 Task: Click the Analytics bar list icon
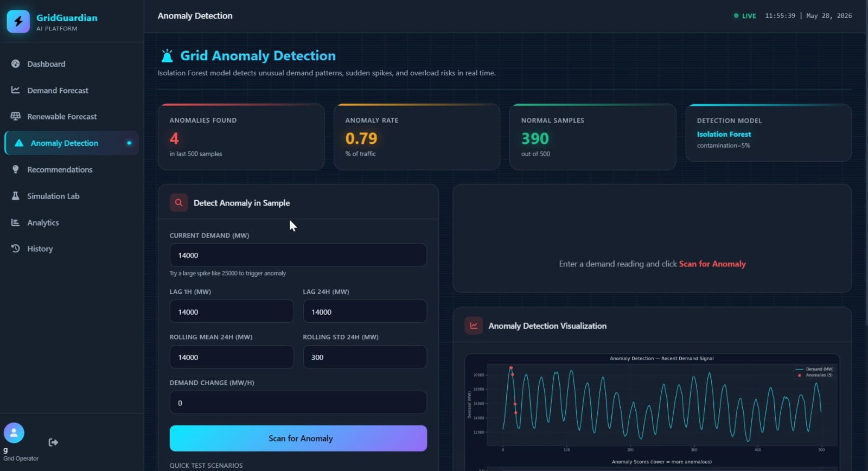[16, 222]
